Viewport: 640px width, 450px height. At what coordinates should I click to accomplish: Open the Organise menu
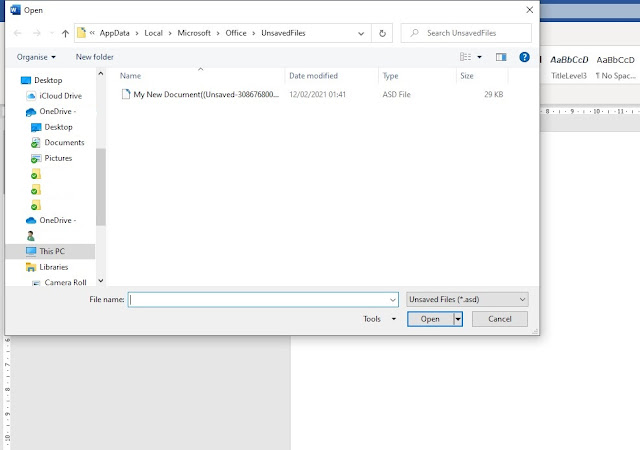(36, 57)
